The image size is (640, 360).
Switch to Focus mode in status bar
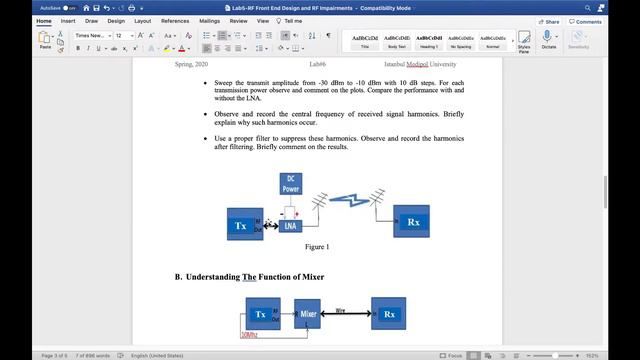(x=451, y=356)
